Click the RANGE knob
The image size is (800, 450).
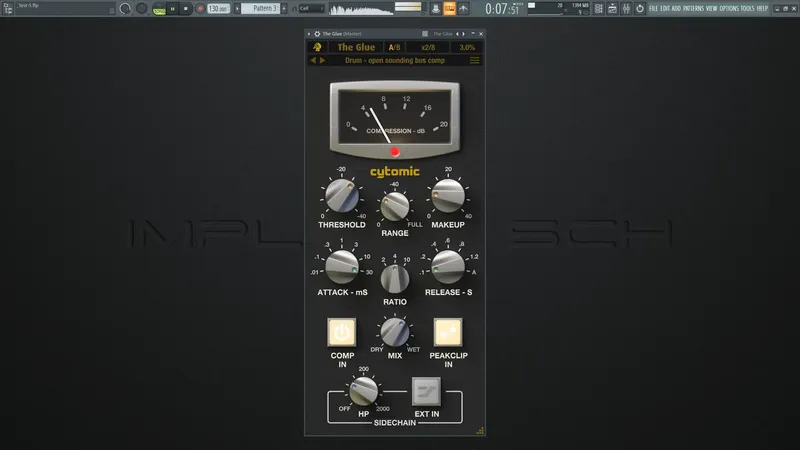tap(395, 207)
